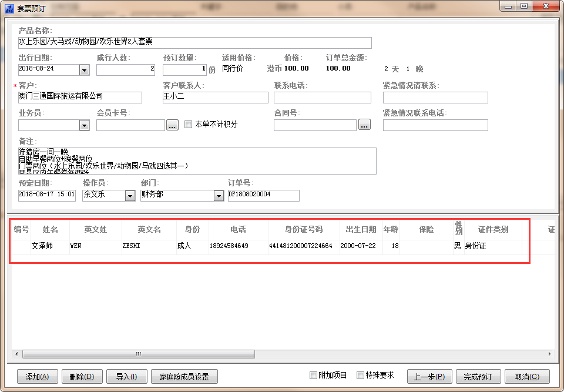Click the 会员卡号 input field
This screenshot has height=392, width=564.
[x=130, y=125]
